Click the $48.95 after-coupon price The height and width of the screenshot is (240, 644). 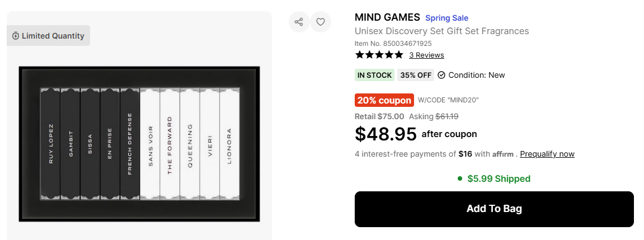(x=386, y=134)
